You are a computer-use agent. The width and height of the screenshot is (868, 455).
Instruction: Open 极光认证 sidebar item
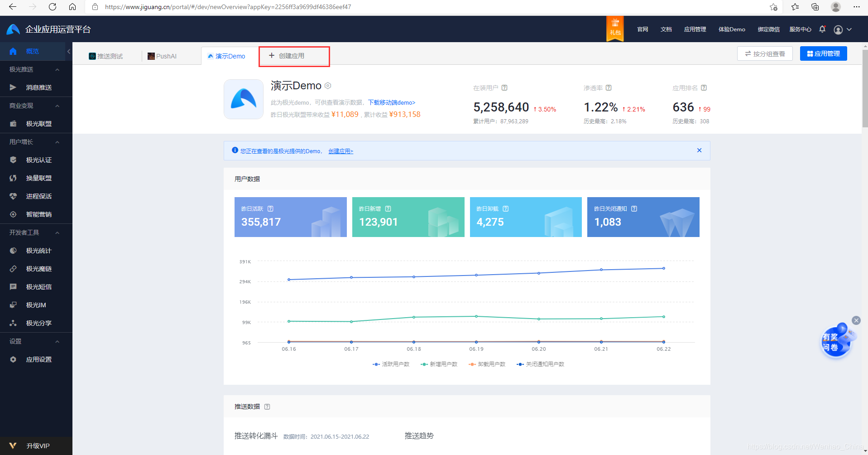[36, 160]
